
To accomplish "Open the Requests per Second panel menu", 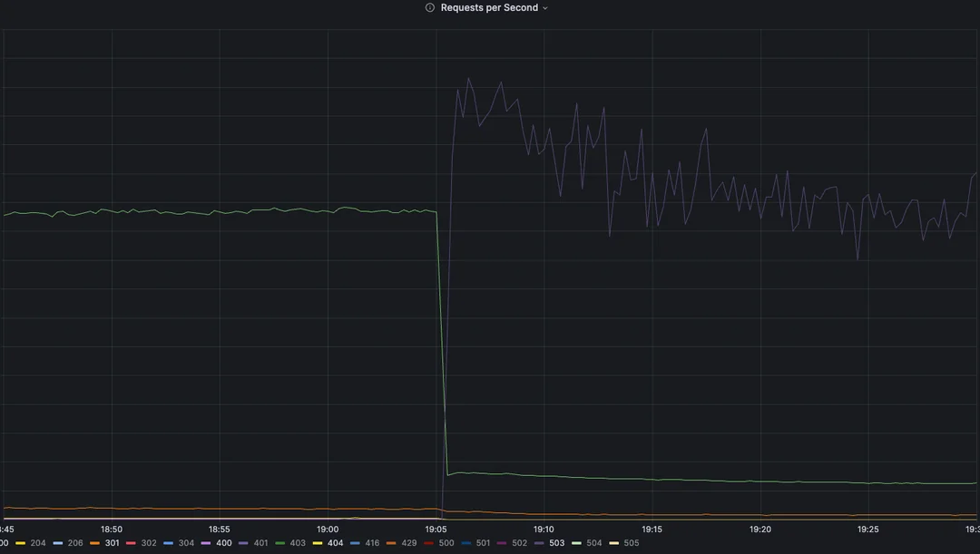I will coord(489,7).
